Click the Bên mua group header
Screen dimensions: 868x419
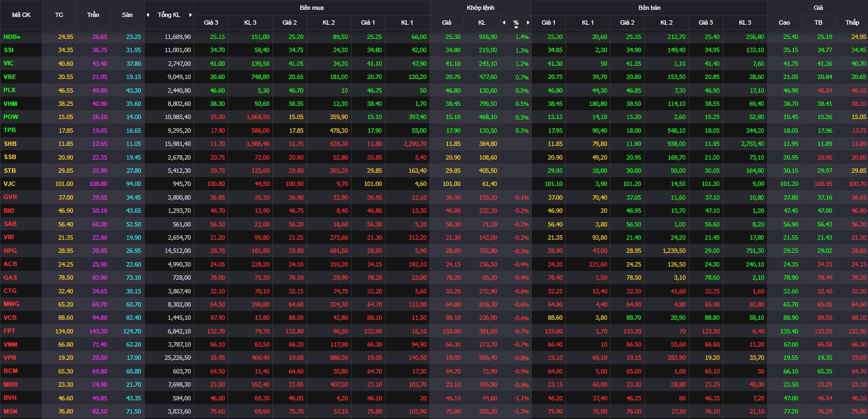tap(311, 8)
